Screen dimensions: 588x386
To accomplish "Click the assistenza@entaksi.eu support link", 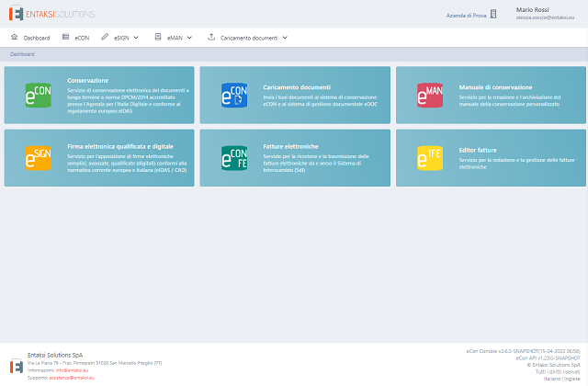I will point(72,378).
